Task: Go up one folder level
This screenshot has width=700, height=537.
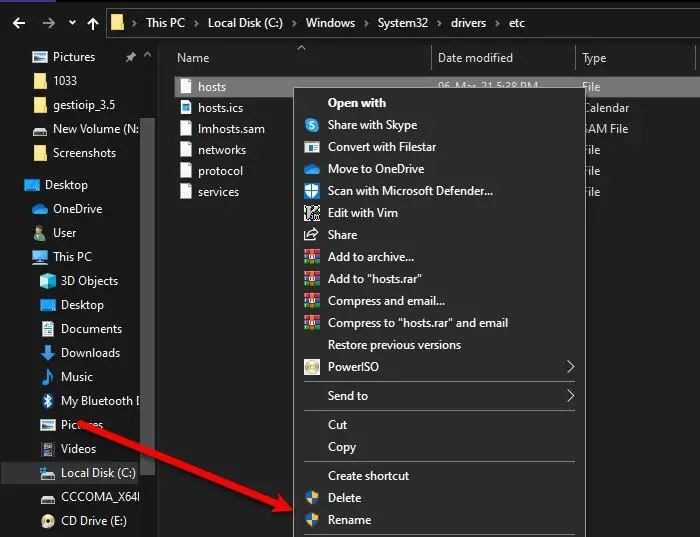Action: pos(93,23)
